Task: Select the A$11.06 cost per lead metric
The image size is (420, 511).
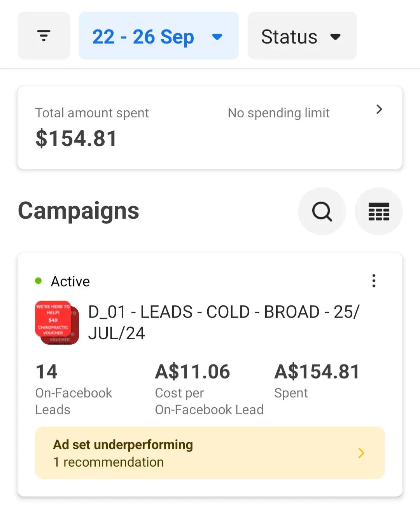Action: [x=209, y=389]
